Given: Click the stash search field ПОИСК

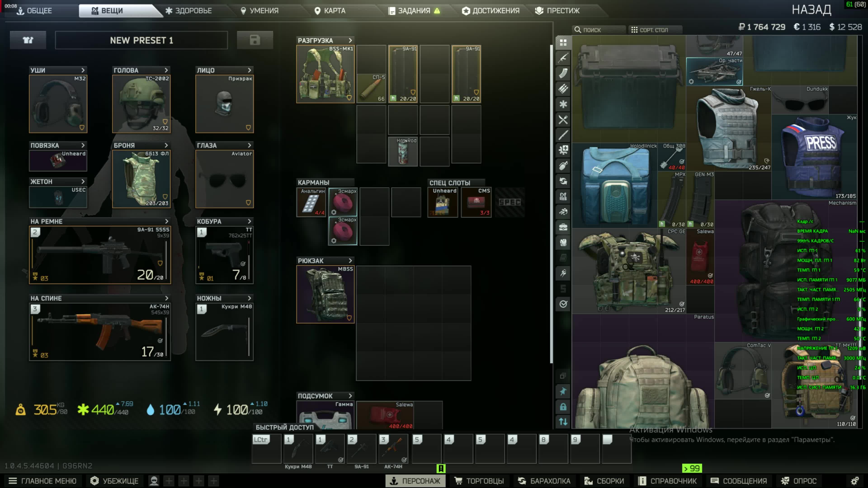Looking at the screenshot, I should point(598,30).
